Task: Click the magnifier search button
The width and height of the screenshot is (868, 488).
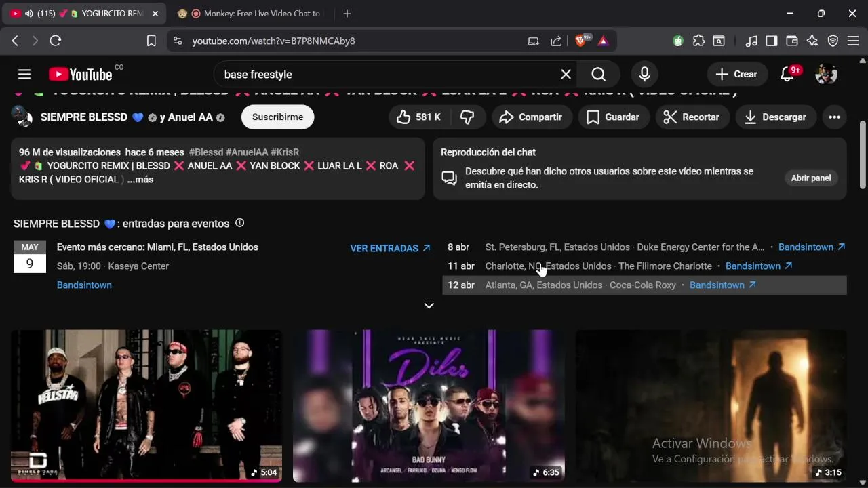Action: click(598, 75)
